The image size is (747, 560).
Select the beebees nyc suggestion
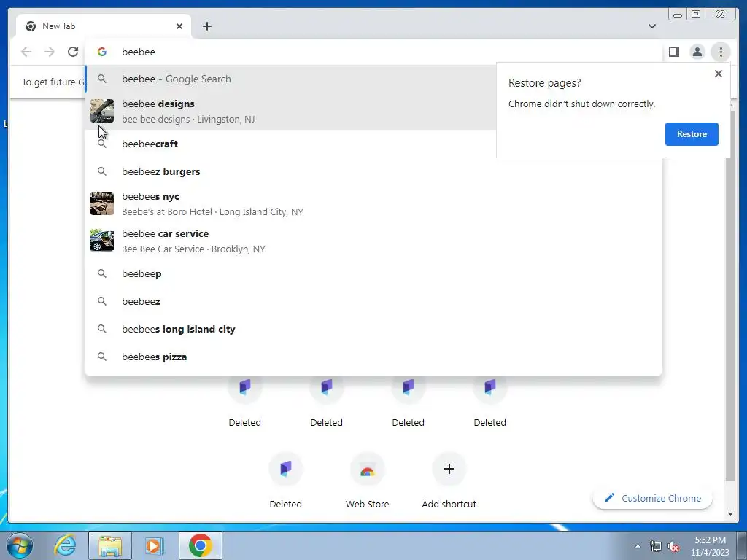click(373, 204)
